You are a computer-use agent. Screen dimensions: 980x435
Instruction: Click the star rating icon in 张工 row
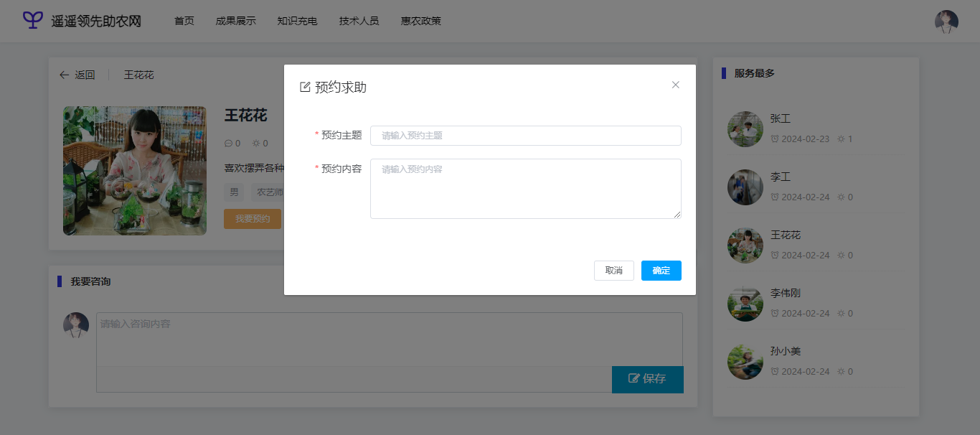(842, 139)
